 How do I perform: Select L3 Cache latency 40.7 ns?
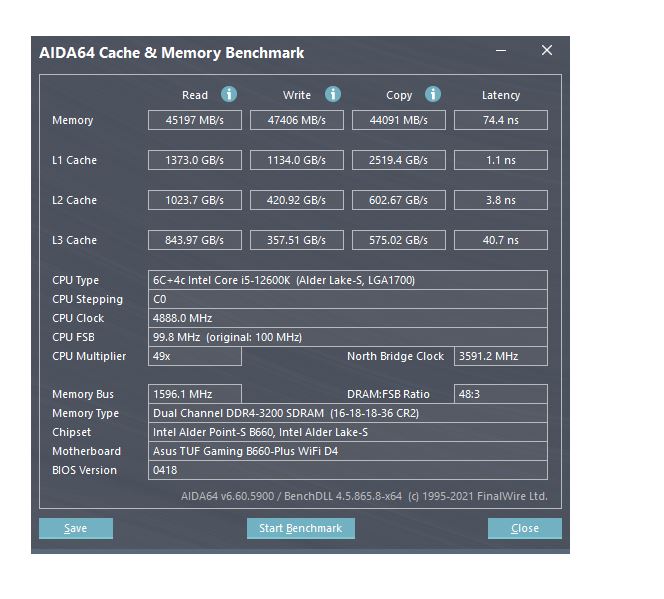[x=501, y=240]
